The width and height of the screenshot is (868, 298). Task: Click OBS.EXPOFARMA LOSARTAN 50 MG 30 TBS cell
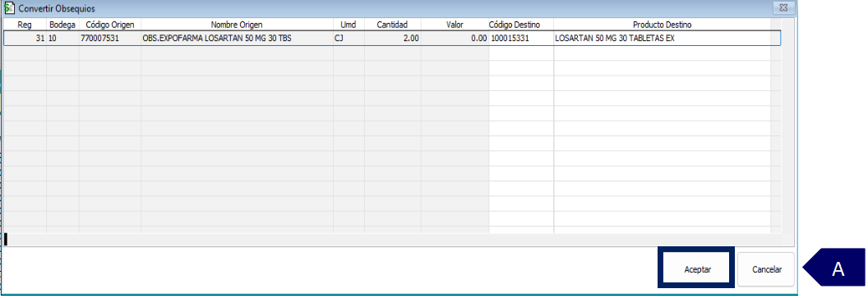[x=237, y=38]
